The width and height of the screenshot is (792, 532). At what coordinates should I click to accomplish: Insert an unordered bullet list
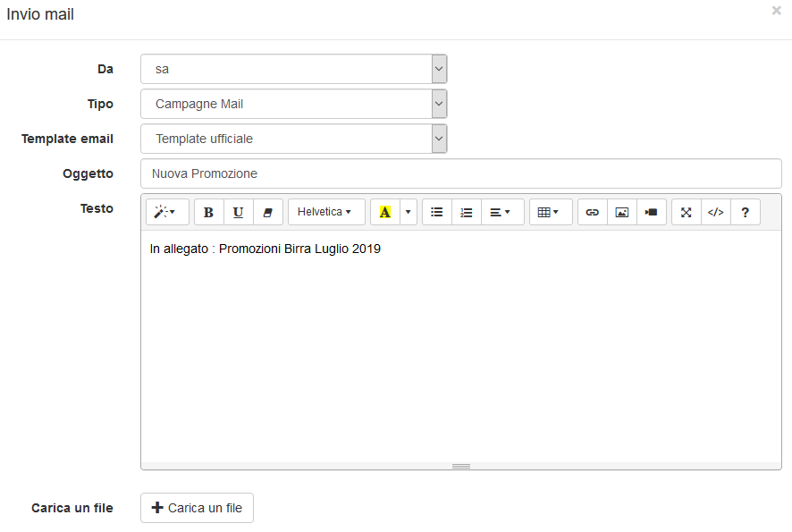coord(436,212)
